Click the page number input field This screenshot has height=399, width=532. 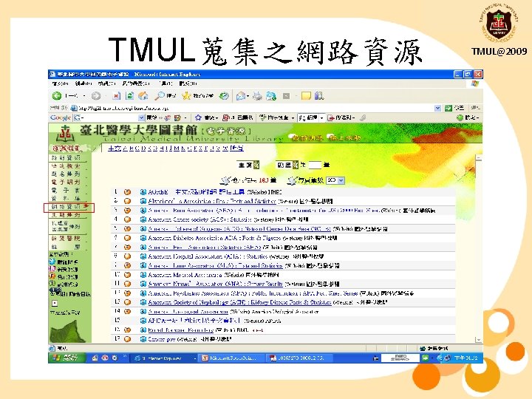pyautogui.click(x=315, y=165)
